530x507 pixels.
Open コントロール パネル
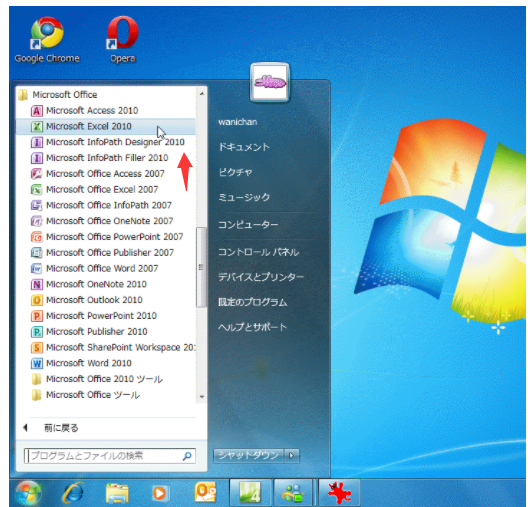[x=259, y=252]
